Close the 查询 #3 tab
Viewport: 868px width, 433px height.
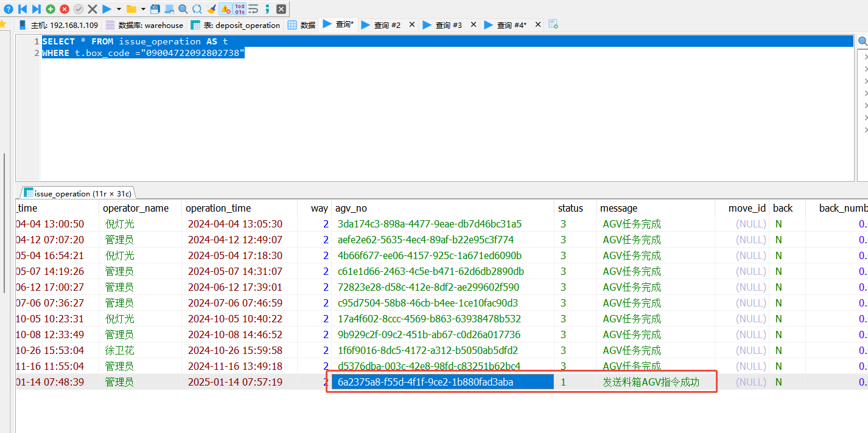pyautogui.click(x=474, y=25)
